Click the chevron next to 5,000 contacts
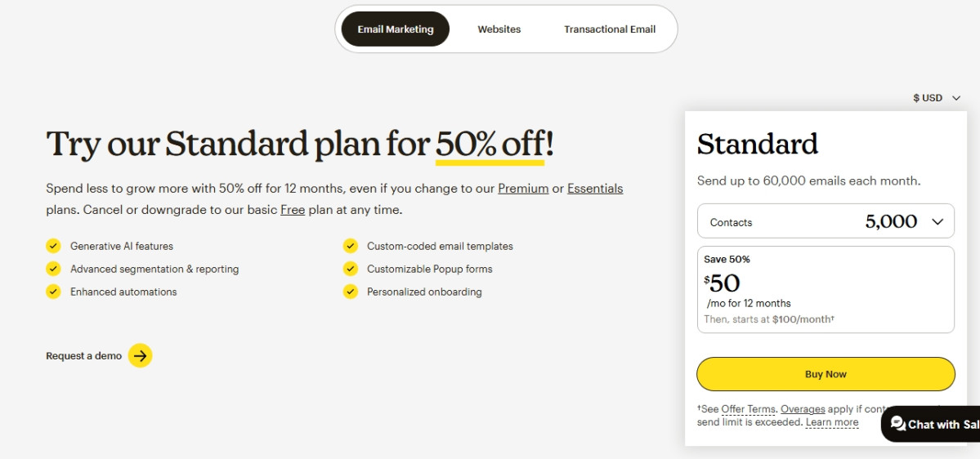This screenshot has width=980, height=459. click(937, 221)
